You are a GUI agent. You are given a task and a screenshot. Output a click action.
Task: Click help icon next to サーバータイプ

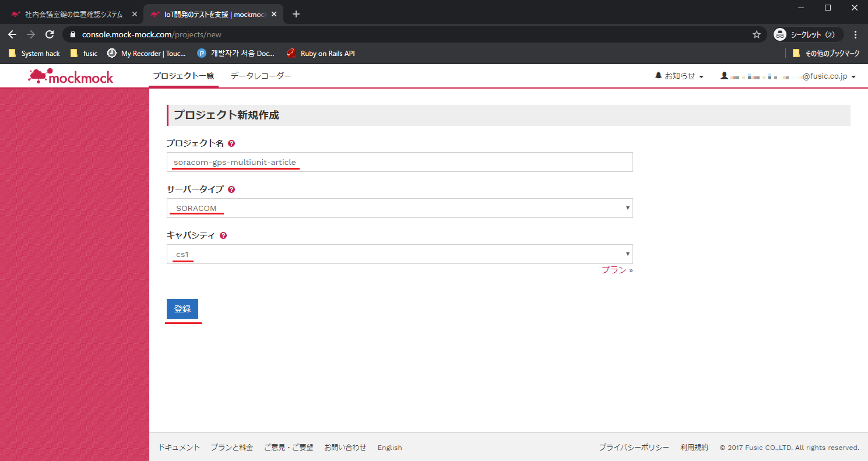click(x=231, y=190)
